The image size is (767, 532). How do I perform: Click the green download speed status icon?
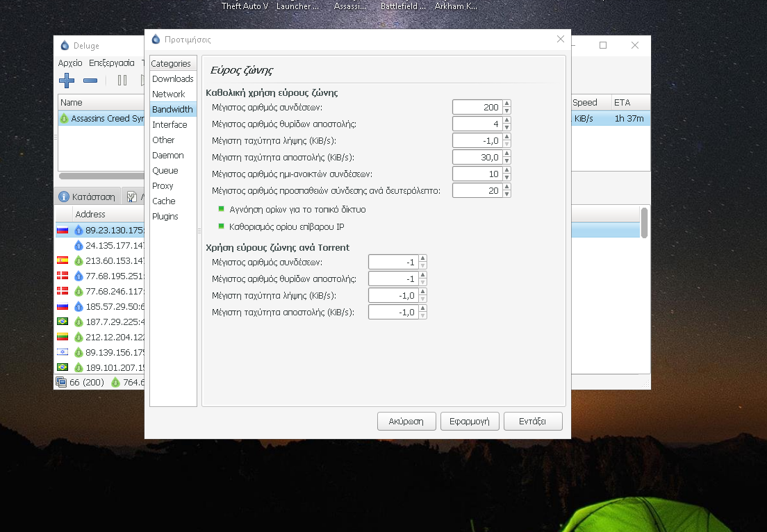pos(115,382)
